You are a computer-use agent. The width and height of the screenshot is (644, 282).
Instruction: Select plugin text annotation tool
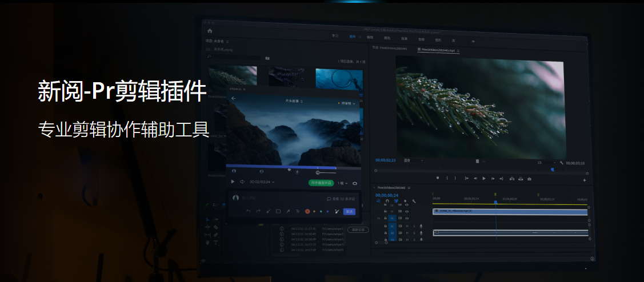click(x=298, y=211)
